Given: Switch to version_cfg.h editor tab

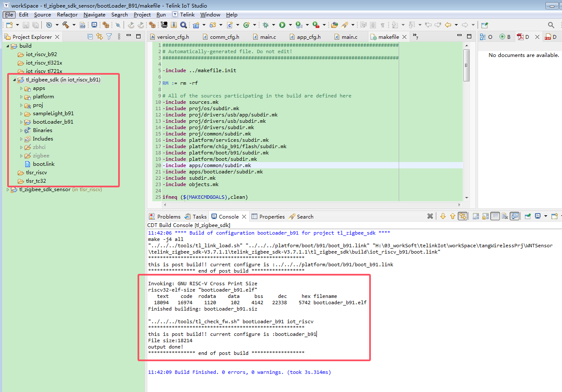Looking at the screenshot, I should pyautogui.click(x=170, y=37).
